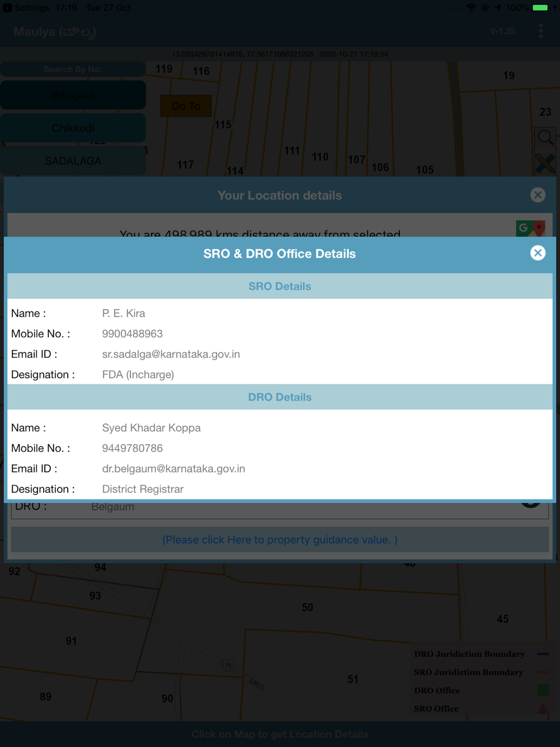This screenshot has height=747, width=560.
Task: Close the Your Location details panel
Action: [x=538, y=195]
